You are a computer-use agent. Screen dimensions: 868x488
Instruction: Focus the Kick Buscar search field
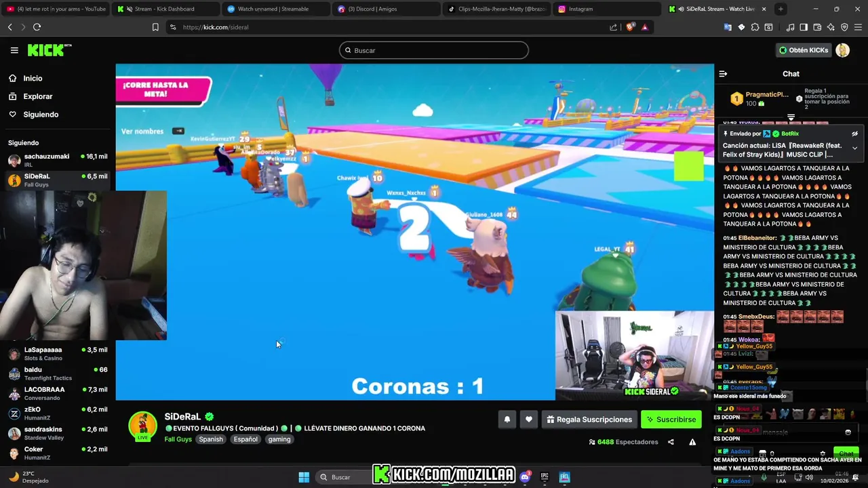tap(434, 50)
